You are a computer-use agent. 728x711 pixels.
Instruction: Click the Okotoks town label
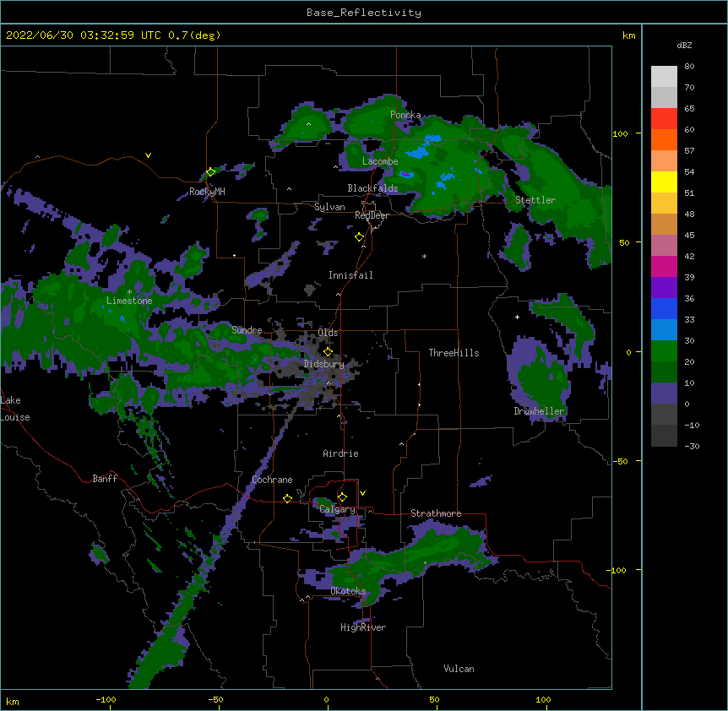pos(348,591)
